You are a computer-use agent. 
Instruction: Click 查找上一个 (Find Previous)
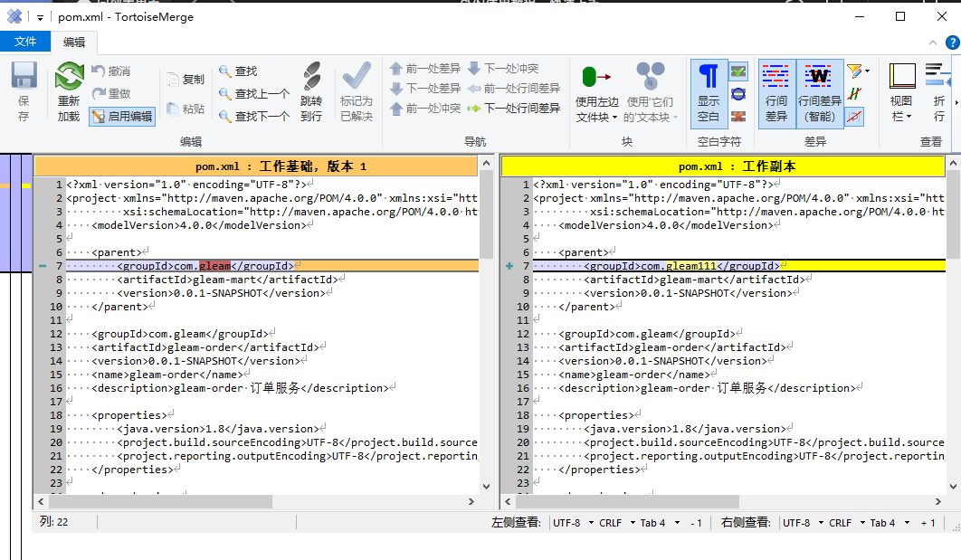coord(254,93)
